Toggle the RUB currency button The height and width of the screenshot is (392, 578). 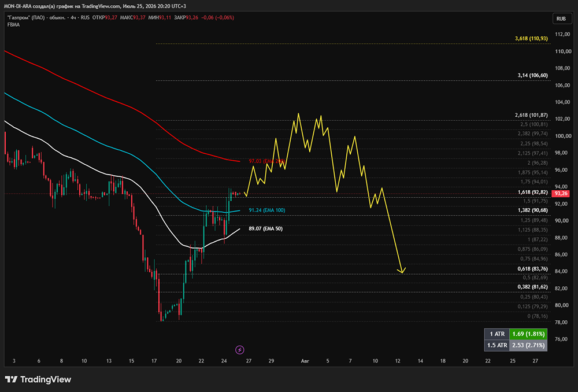561,19
